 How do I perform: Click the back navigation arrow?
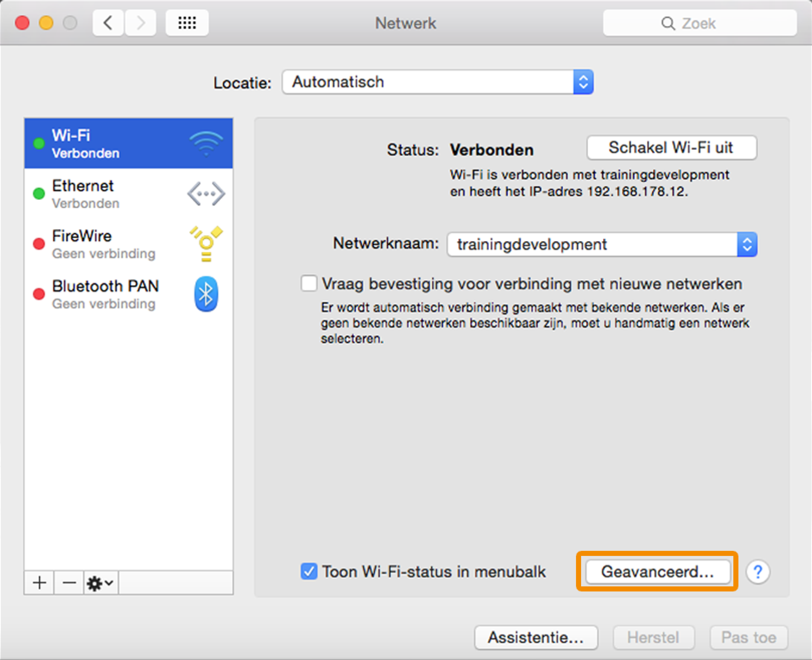108,23
